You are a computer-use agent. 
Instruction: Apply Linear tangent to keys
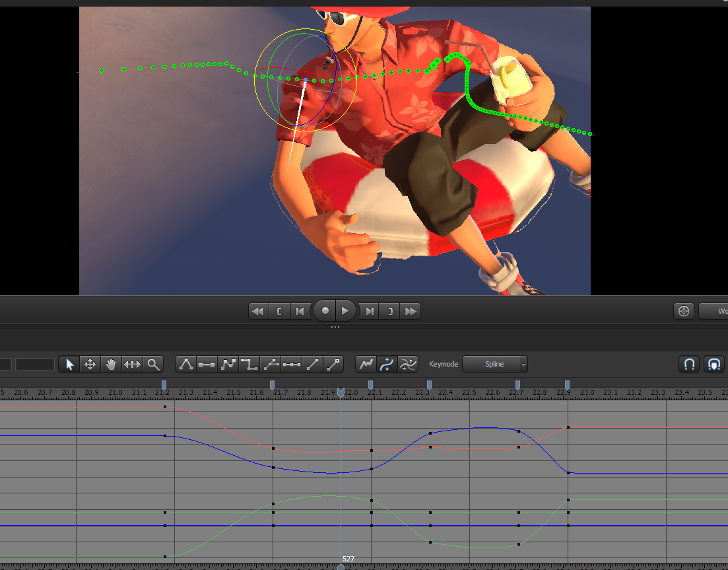pyautogui.click(x=228, y=364)
